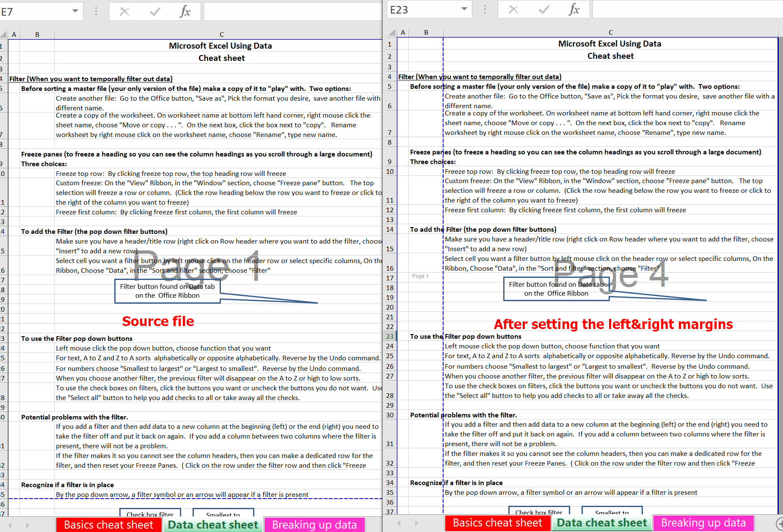Click formula bar resize dots in left window
This screenshot has width=783, height=532.
coord(96,11)
